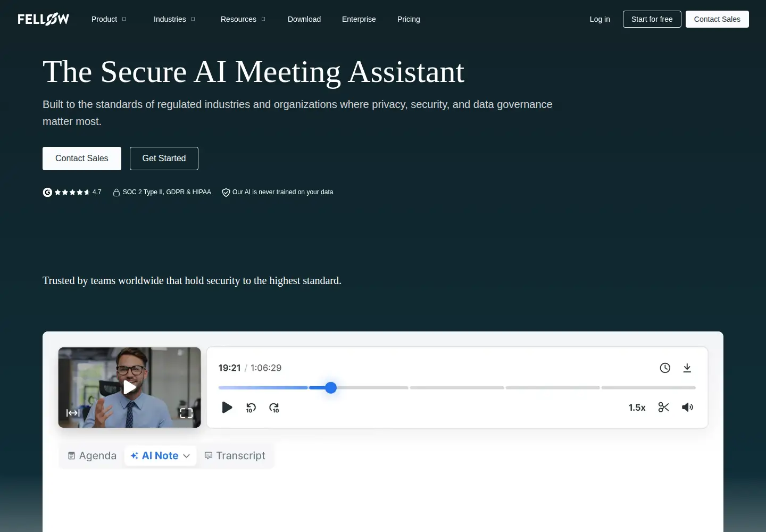Click the 19:21 current time display
Viewport: 766px width, 532px height.
(230, 368)
